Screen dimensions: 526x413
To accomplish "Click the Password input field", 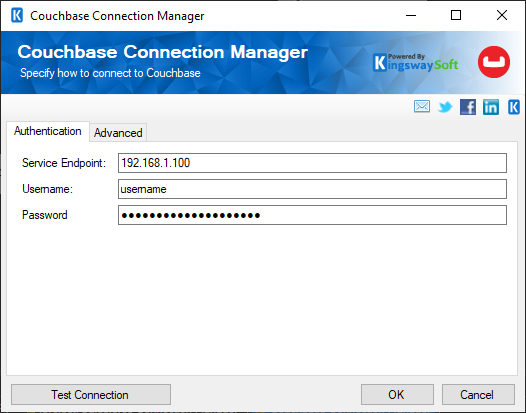I will tap(312, 215).
